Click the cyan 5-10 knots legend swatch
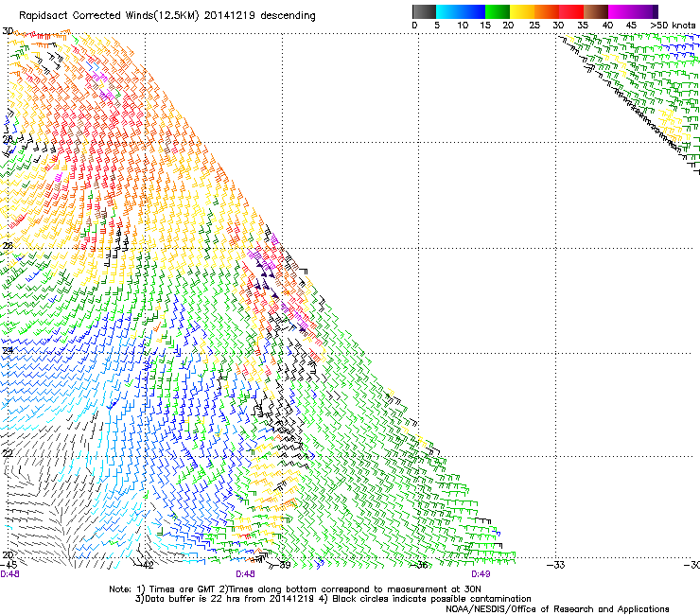The width and height of the screenshot is (700, 615). 448,11
